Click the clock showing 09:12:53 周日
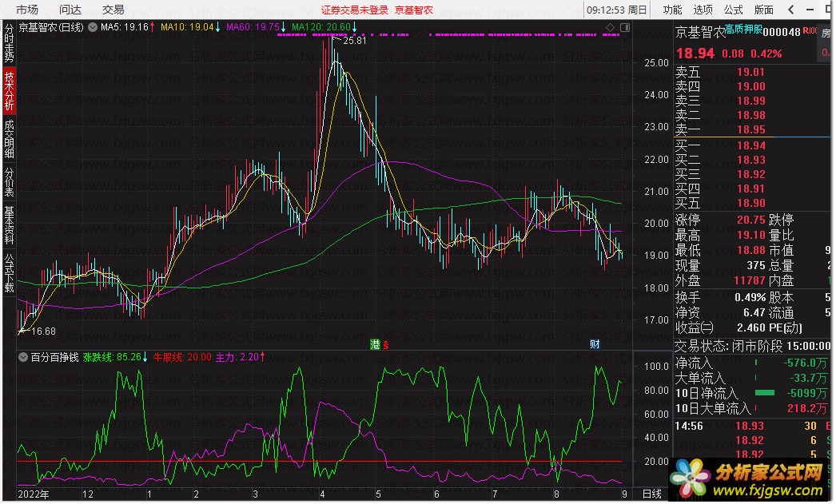This screenshot has height=504, width=836. pos(616,10)
